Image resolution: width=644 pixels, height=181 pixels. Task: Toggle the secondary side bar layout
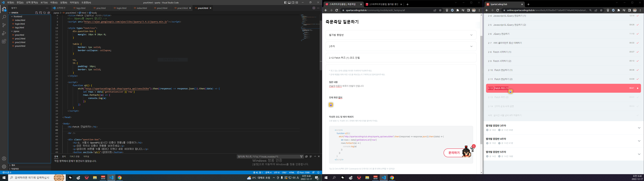click(293, 3)
